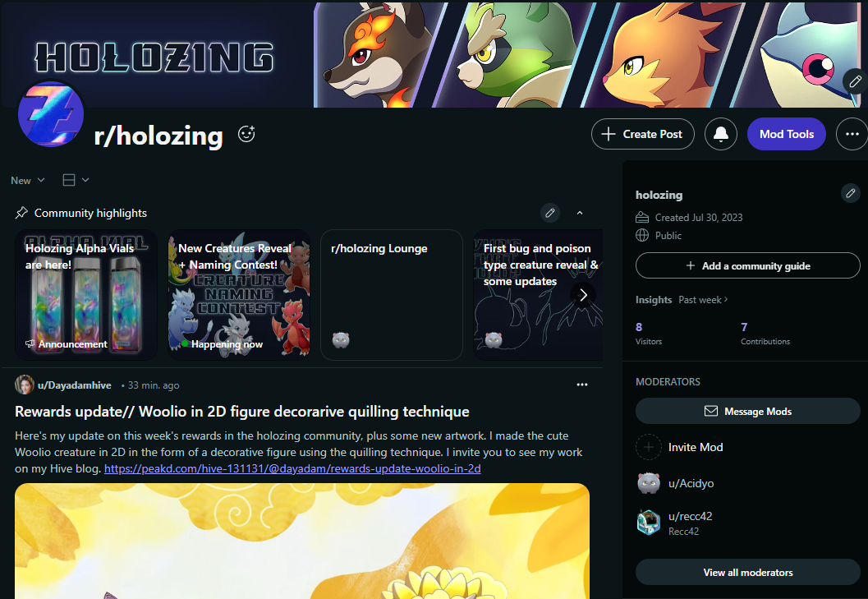Click View all moderators
Image resolution: width=868 pixels, height=599 pixels.
click(748, 573)
